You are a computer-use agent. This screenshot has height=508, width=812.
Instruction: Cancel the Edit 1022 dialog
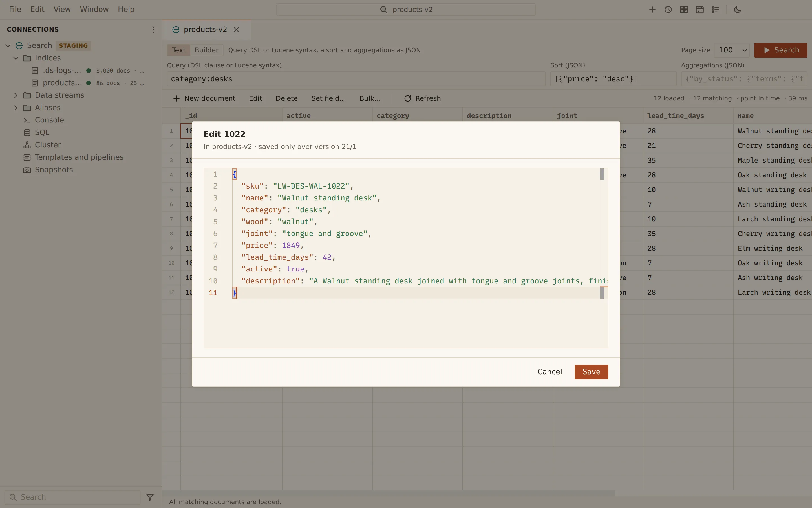click(x=549, y=372)
